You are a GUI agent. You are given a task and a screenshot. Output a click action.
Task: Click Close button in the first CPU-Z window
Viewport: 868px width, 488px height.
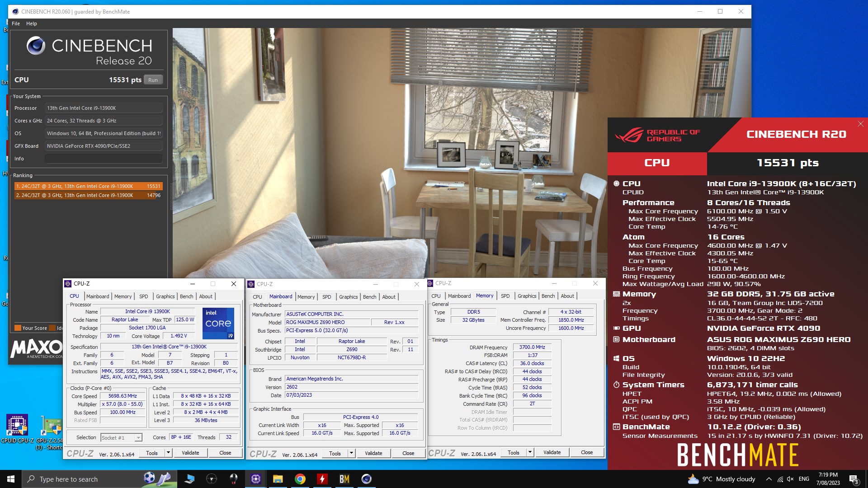225,453
